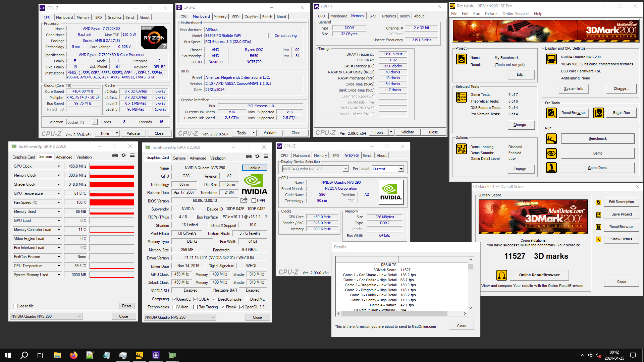
Task: Click the Batch Run icon in Pro Tools
Action: [x=599, y=113]
